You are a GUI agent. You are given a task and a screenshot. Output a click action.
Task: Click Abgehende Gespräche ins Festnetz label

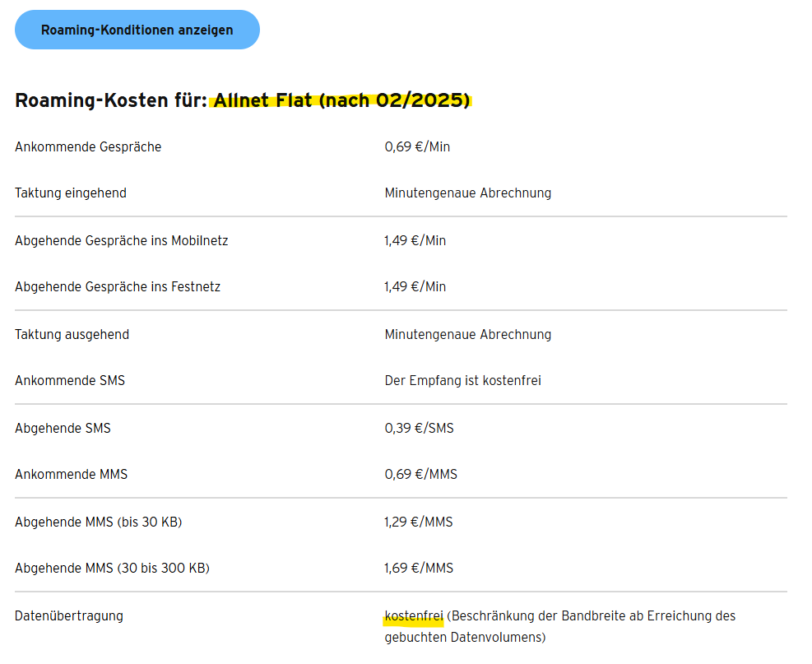coord(118,287)
